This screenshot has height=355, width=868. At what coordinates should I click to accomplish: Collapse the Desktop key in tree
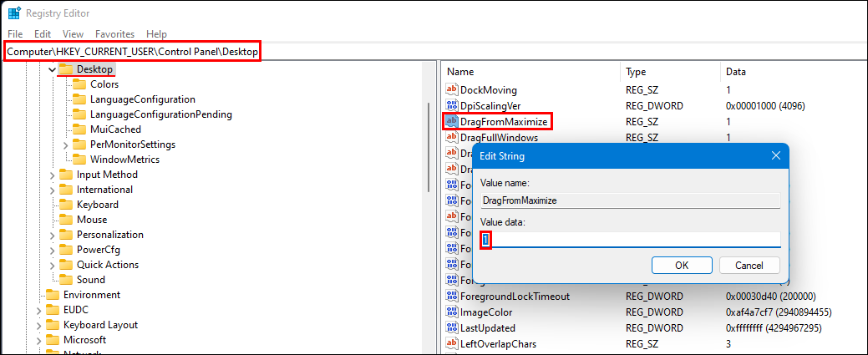click(x=52, y=70)
